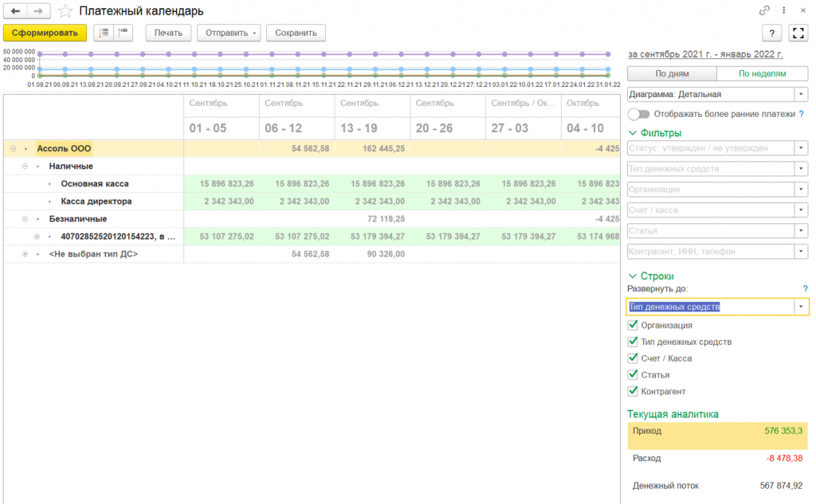Generate report with Сформировать button

(x=45, y=33)
